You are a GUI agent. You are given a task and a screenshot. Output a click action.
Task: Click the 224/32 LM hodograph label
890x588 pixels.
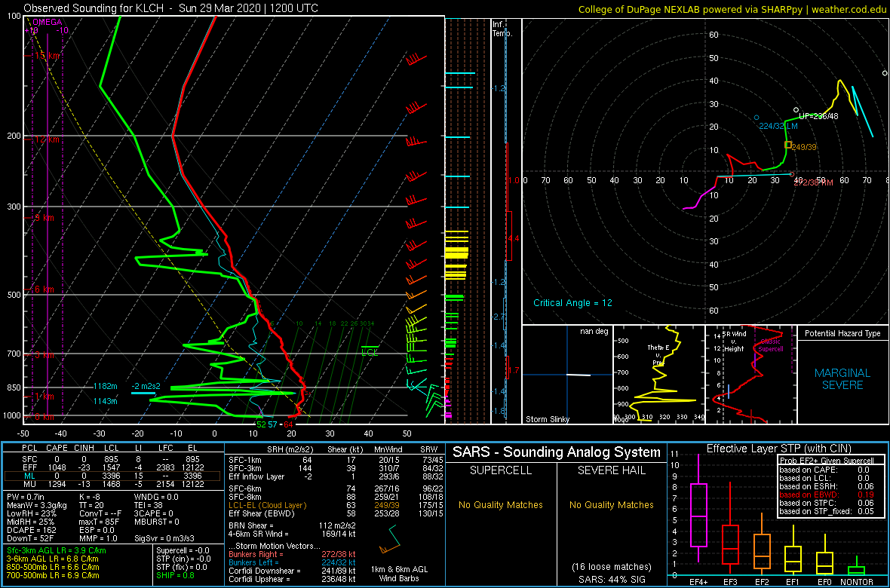click(x=780, y=127)
